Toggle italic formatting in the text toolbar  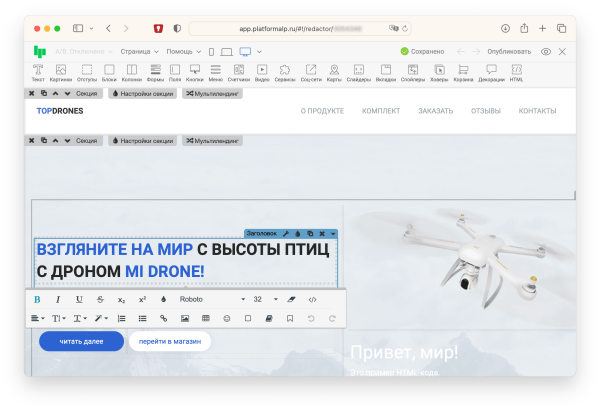[58, 299]
